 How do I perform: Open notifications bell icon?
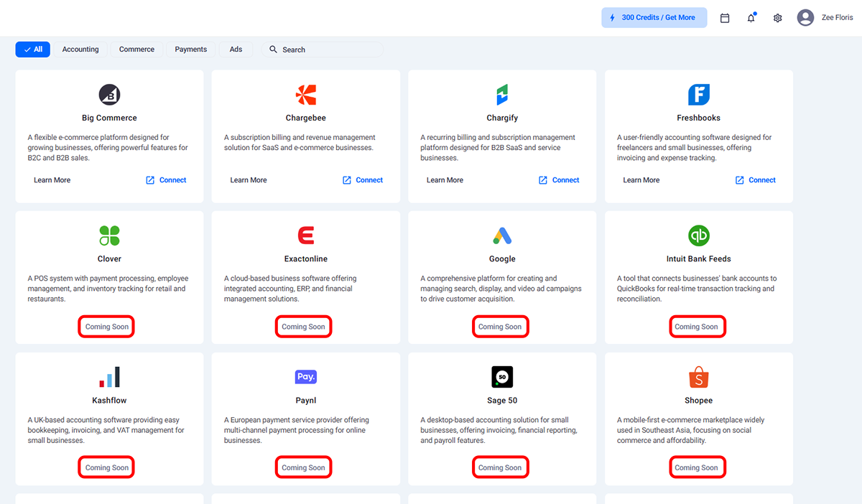(751, 18)
